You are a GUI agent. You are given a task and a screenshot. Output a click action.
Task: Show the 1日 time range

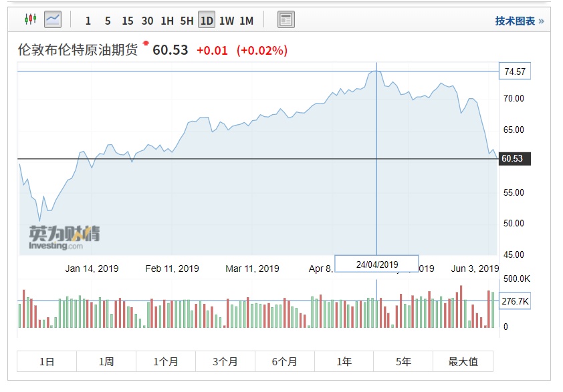point(47,361)
